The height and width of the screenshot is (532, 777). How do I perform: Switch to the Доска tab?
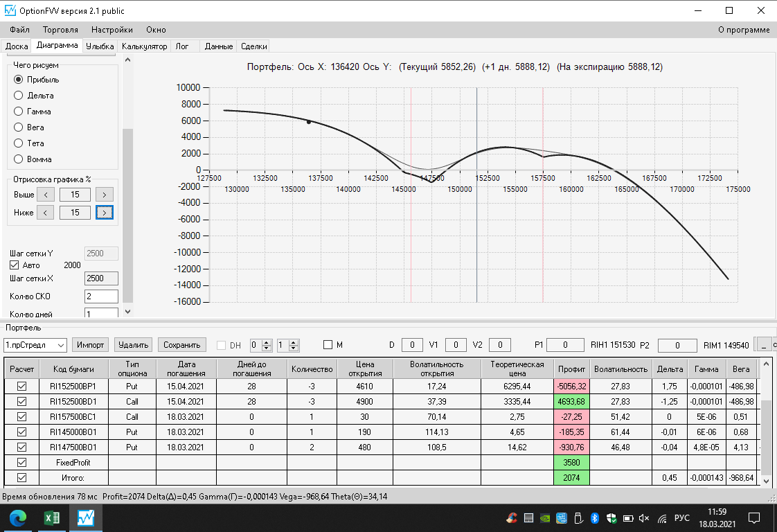click(17, 46)
